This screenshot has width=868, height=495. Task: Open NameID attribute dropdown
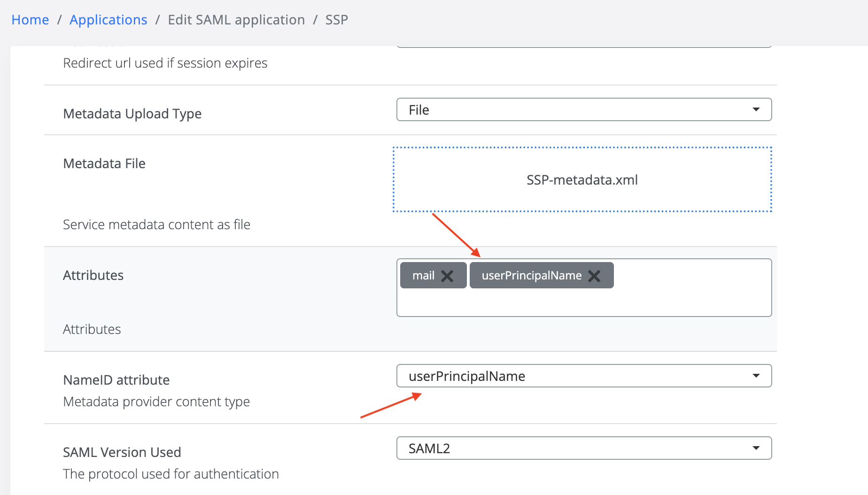(584, 376)
